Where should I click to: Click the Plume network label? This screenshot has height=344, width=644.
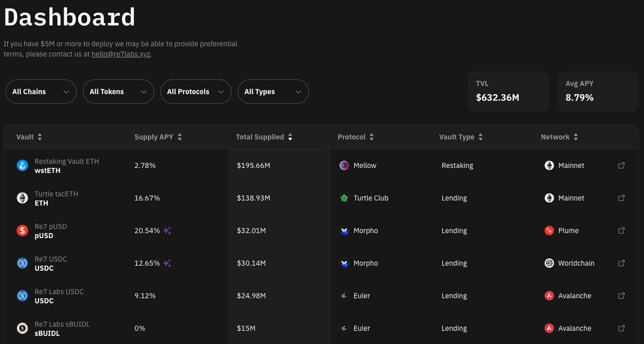[x=568, y=231]
